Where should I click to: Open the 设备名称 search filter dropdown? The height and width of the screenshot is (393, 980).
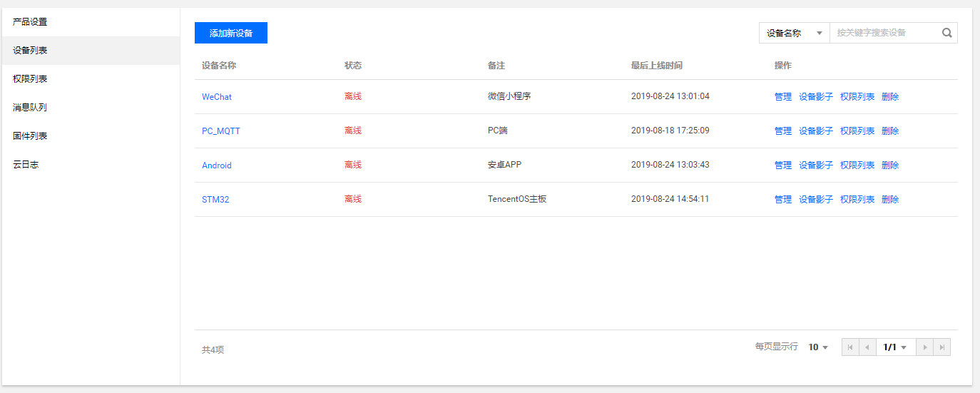[x=795, y=33]
